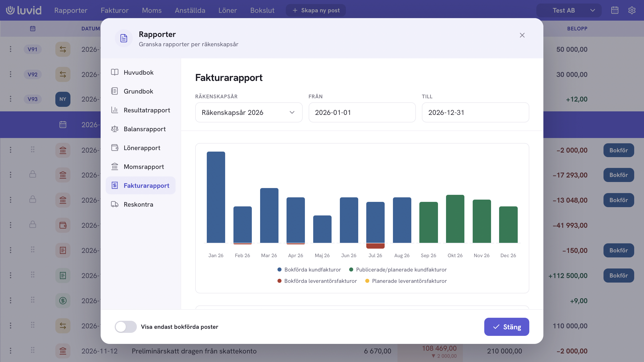
Task: Click the Huvudbok book icon
Action: pyautogui.click(x=115, y=72)
